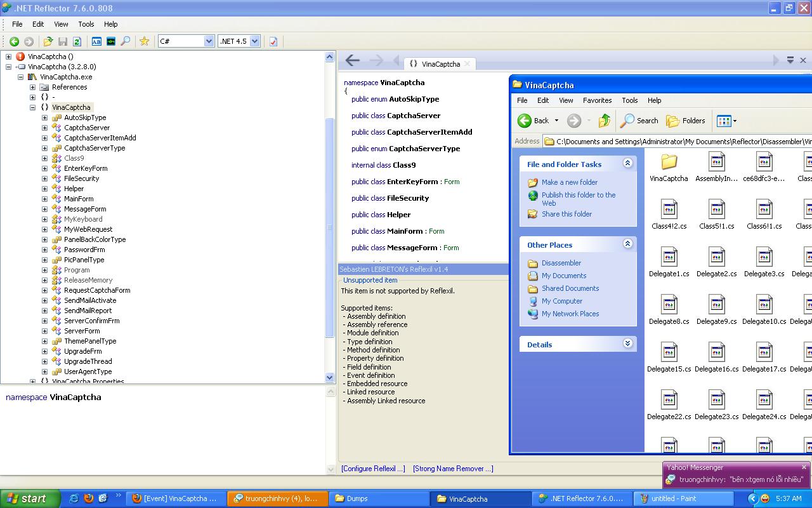Click the Configure Reflexil link
Image resolution: width=812 pixels, height=508 pixels.
(x=373, y=469)
